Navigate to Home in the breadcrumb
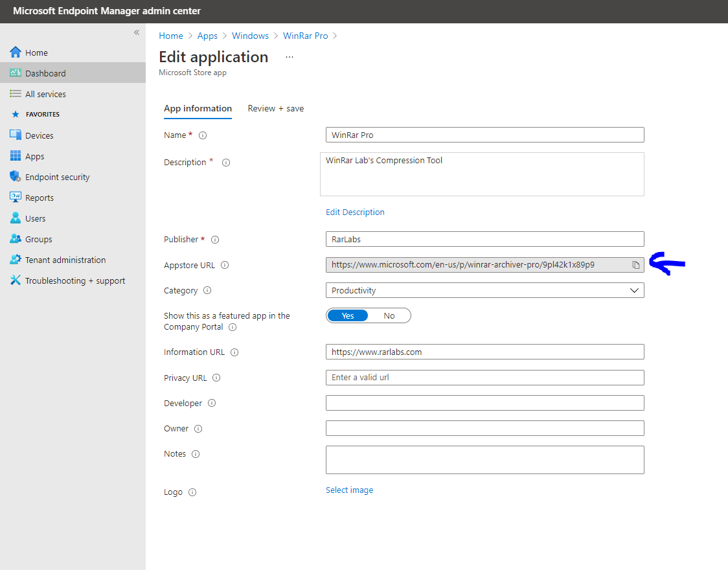 click(x=171, y=36)
